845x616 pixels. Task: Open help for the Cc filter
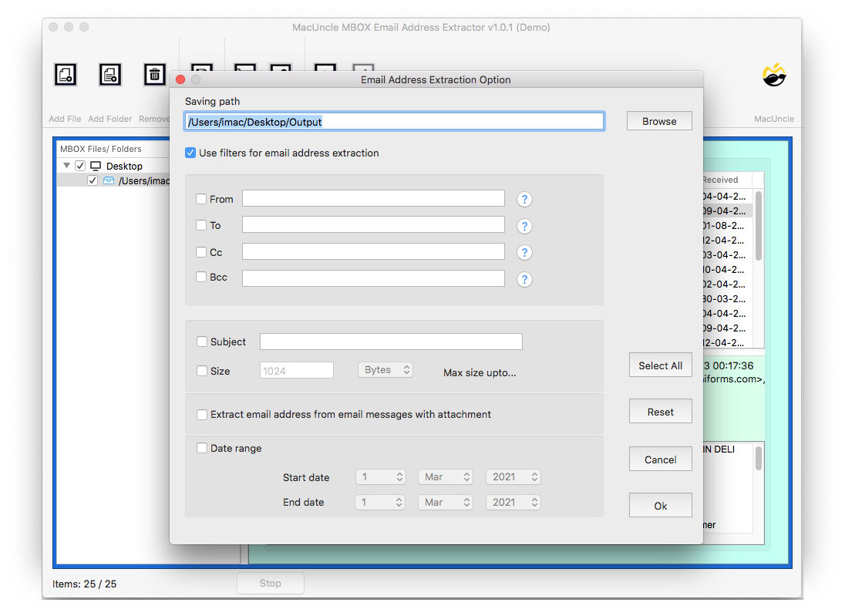click(524, 252)
